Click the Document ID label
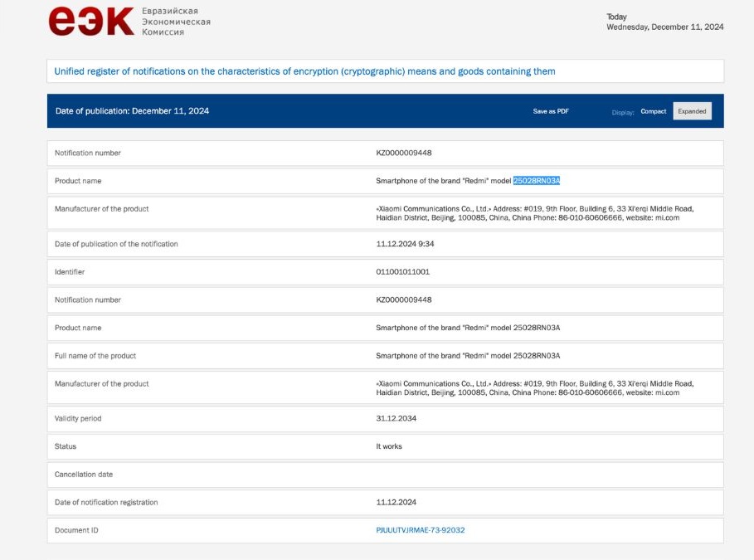This screenshot has width=754, height=560. pos(76,530)
